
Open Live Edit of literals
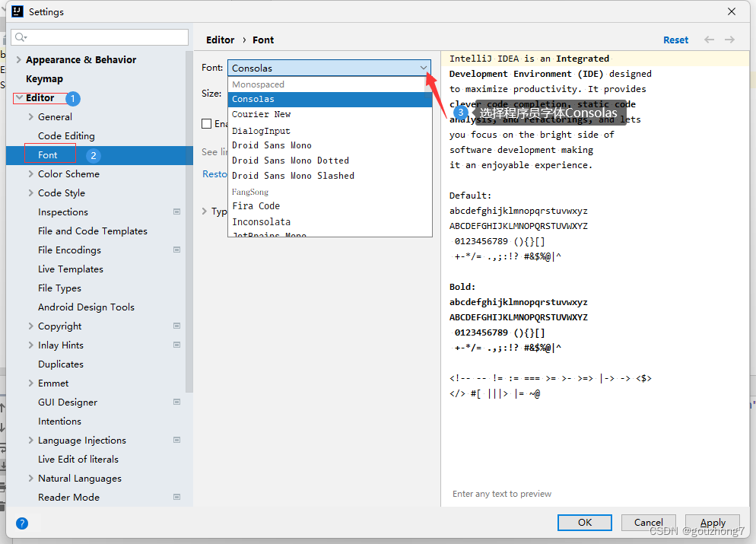point(78,460)
